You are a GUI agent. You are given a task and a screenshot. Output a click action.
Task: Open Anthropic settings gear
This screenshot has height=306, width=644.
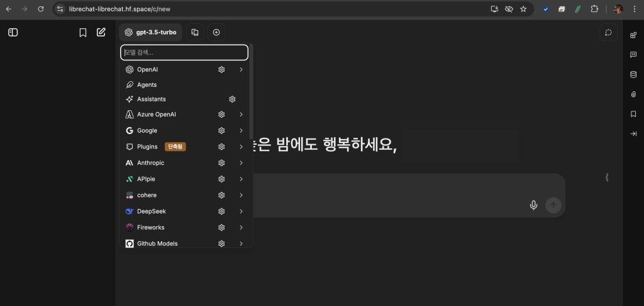pos(221,163)
